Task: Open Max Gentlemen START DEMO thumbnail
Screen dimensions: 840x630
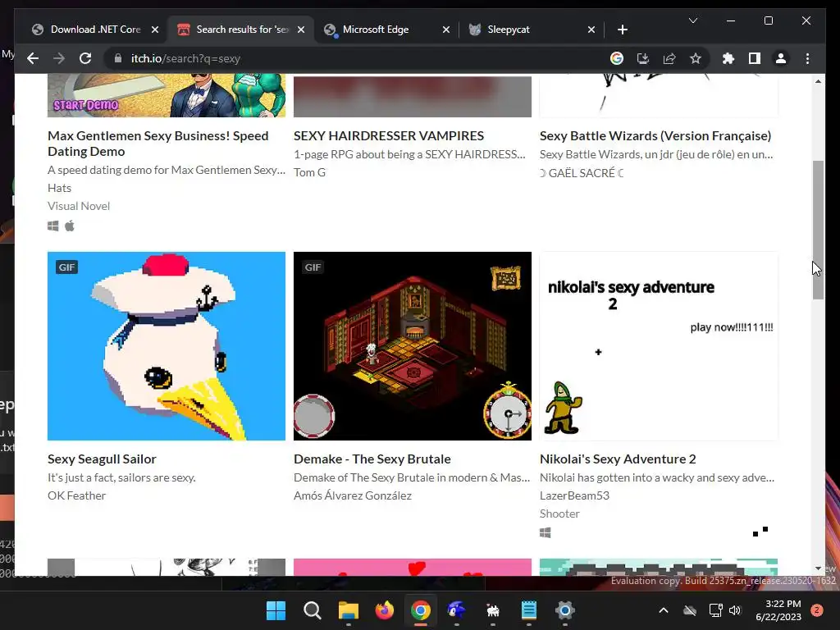Action: point(167,96)
